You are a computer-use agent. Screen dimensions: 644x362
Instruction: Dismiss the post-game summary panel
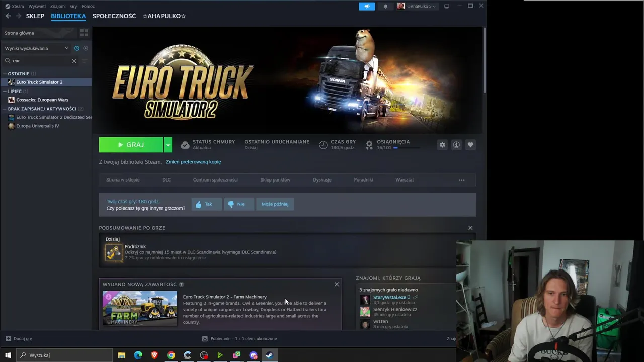click(x=470, y=228)
